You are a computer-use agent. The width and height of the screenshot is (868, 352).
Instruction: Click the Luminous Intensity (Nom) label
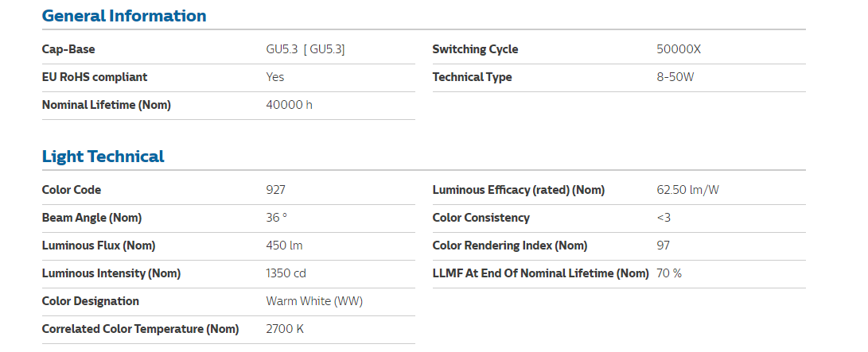coord(111,273)
